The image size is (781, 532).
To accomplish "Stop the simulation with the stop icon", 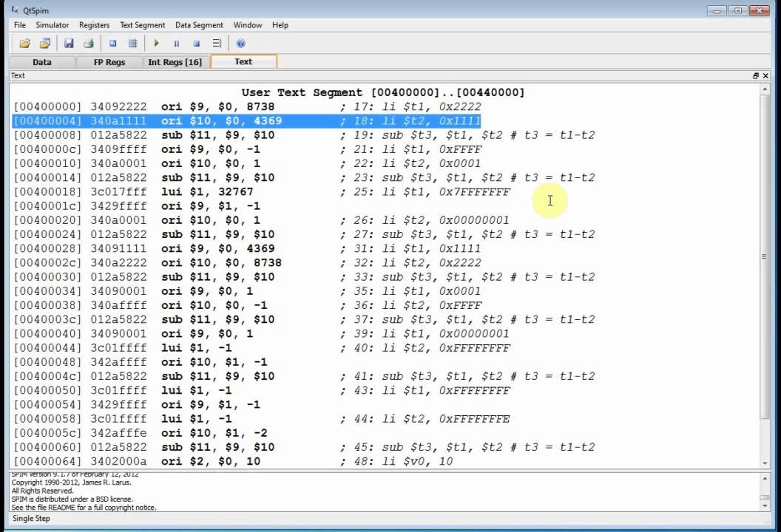I will (x=196, y=44).
